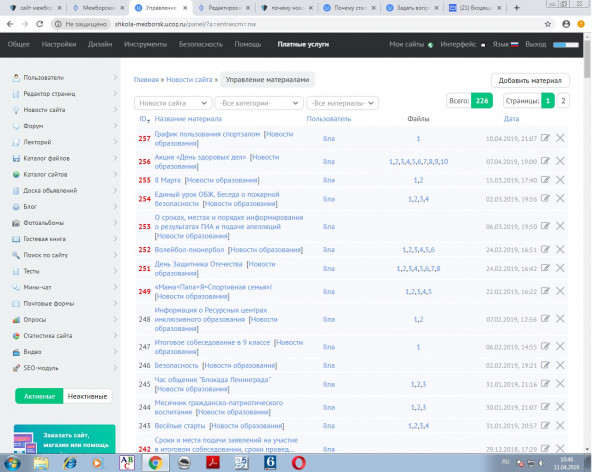
Task: Open file 1 of material 247
Action: click(418, 347)
